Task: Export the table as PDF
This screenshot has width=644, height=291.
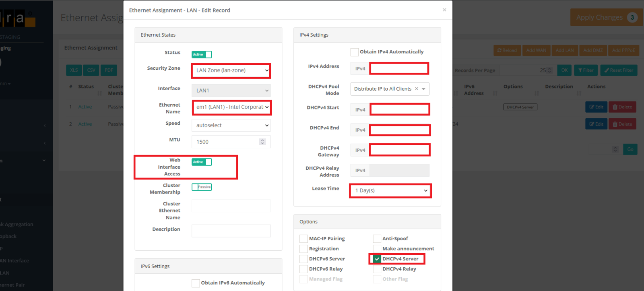Action: 109,70
